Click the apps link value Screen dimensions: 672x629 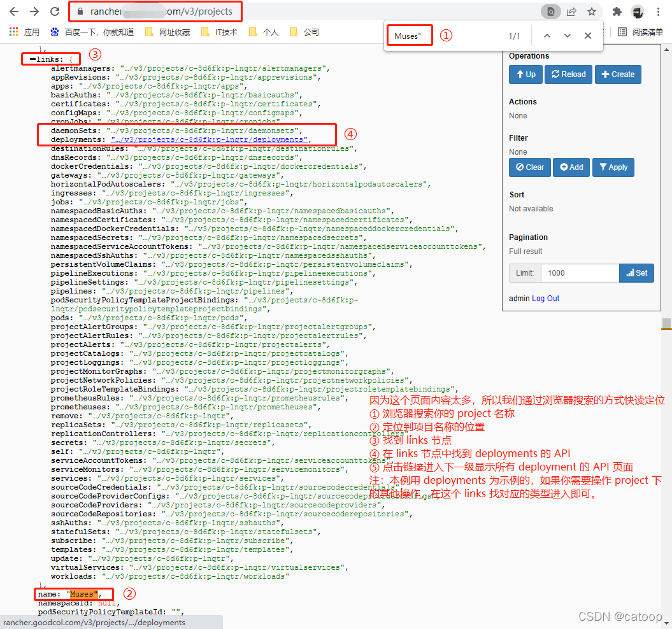(161, 86)
